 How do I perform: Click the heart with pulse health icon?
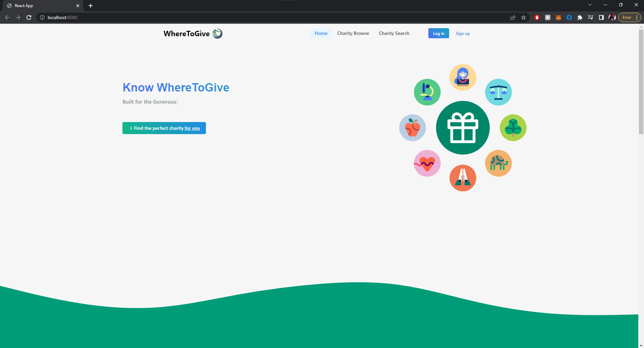pyautogui.click(x=427, y=163)
